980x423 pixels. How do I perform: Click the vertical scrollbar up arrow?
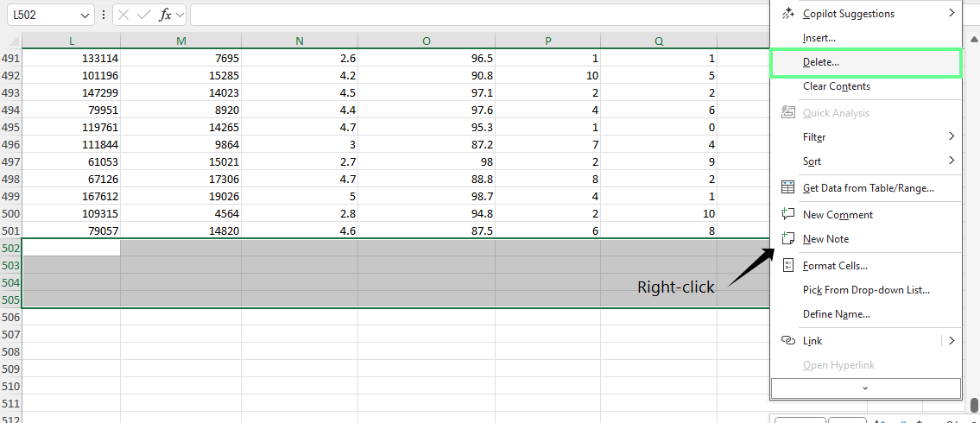(x=974, y=39)
